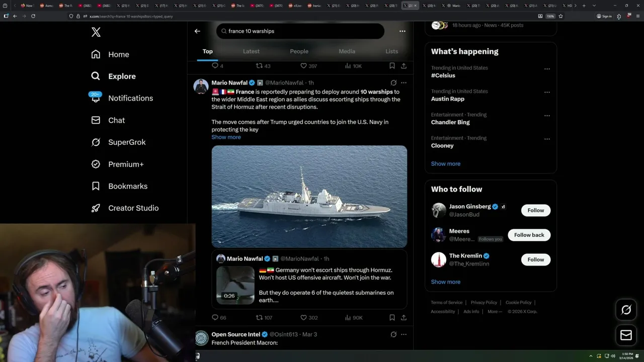
Task: Open options for #Celsius trend
Action: pyautogui.click(x=547, y=69)
